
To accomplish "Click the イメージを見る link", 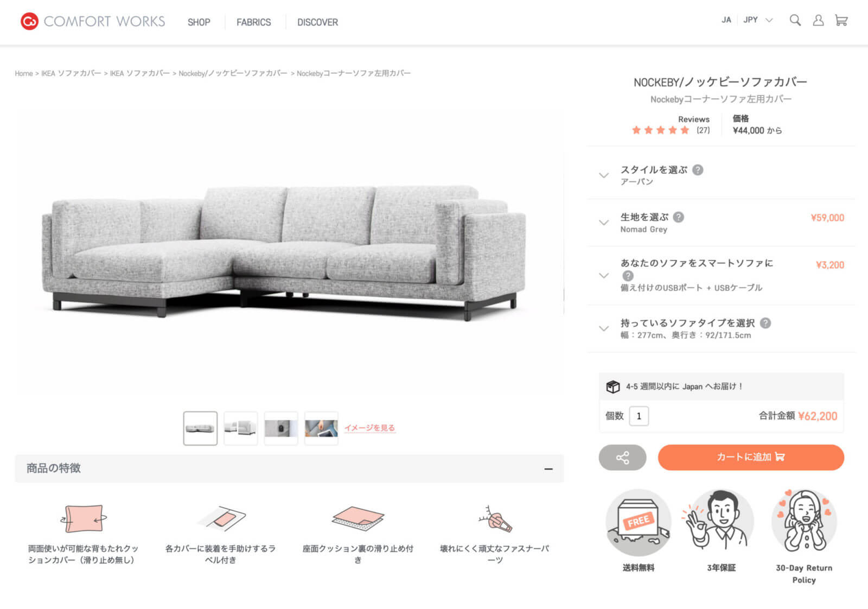I will tap(369, 428).
